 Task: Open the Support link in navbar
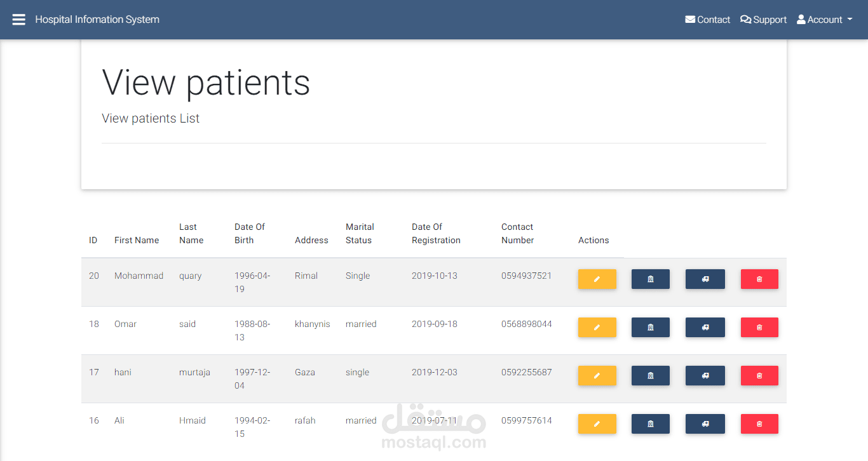[763, 20]
